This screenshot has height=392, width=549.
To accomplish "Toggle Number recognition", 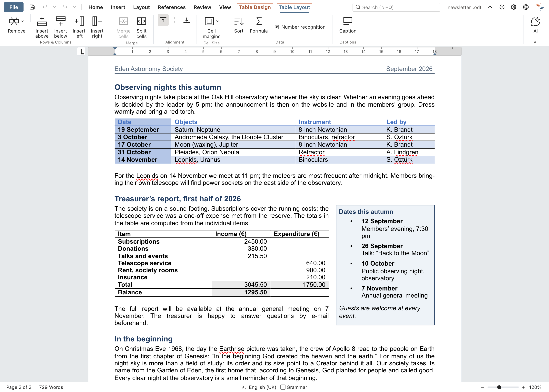I will 300,27.
